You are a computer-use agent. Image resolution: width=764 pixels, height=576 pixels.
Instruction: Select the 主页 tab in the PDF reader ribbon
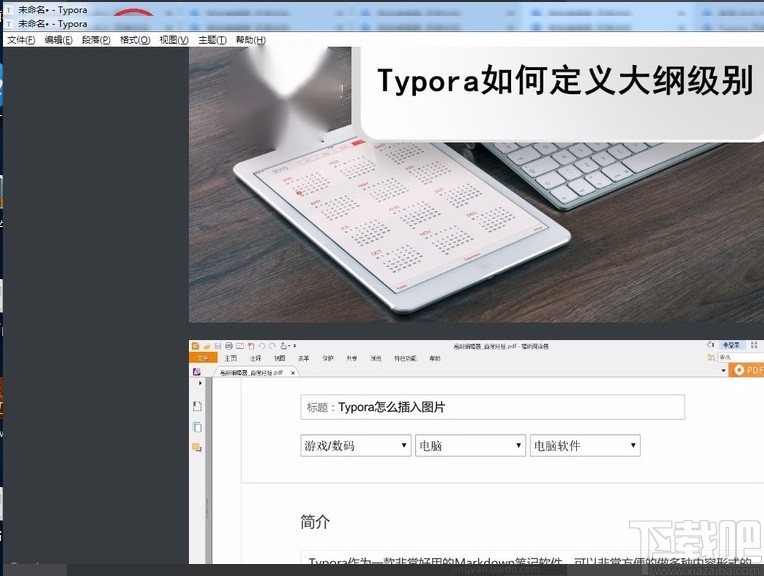pos(231,358)
